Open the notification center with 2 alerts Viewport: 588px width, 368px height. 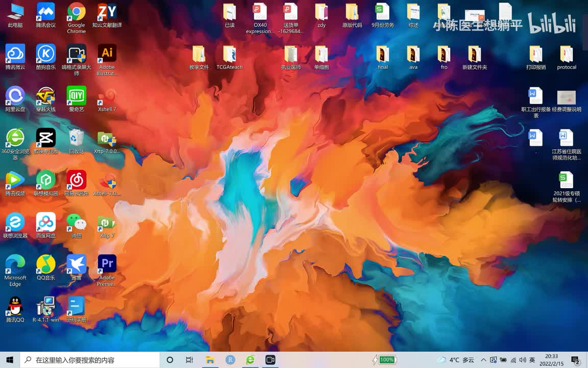(x=576, y=360)
